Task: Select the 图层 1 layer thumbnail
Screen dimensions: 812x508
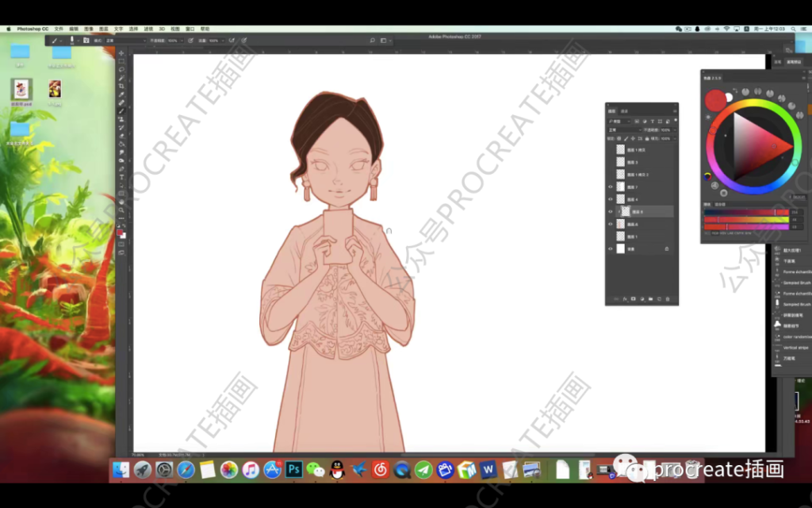Action: coord(621,237)
